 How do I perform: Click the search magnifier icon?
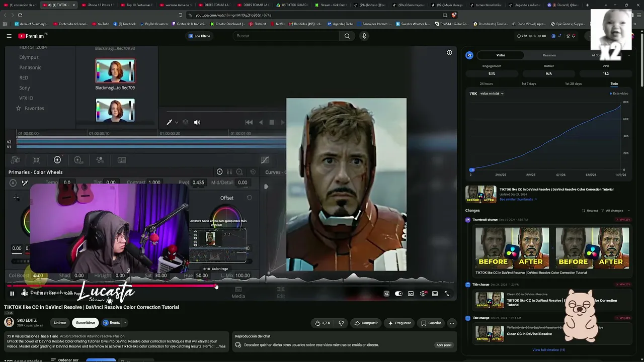point(347,36)
